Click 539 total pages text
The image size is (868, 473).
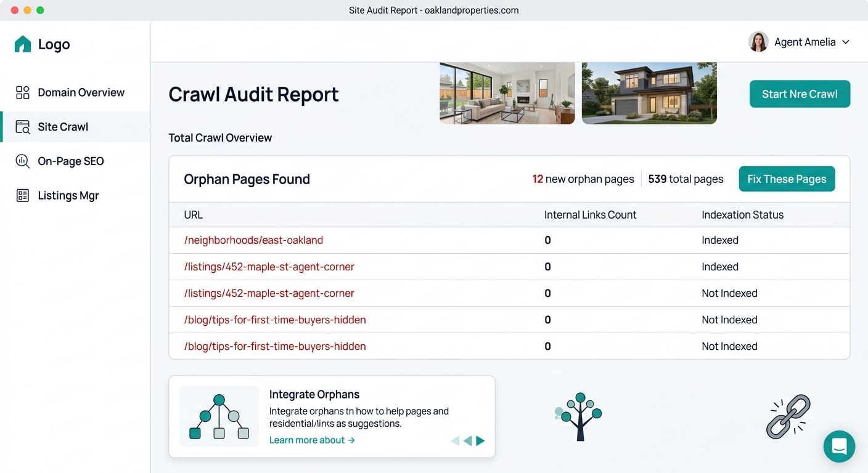[x=686, y=179]
